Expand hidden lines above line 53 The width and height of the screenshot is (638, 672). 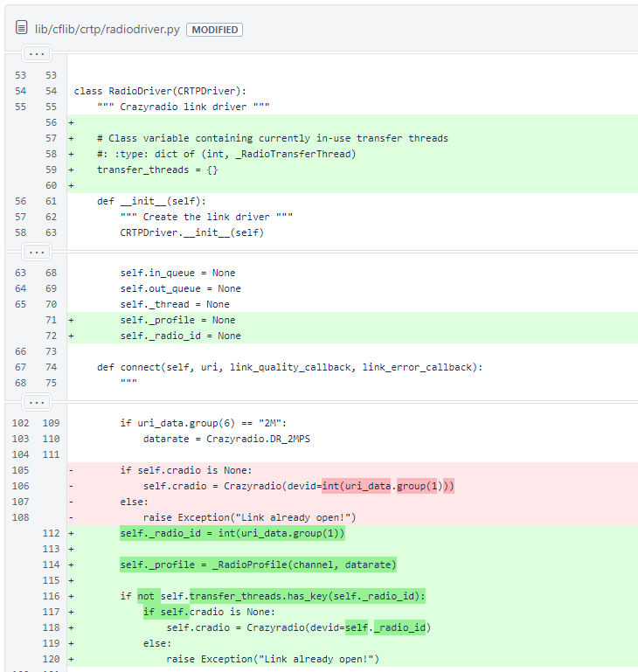point(35,54)
